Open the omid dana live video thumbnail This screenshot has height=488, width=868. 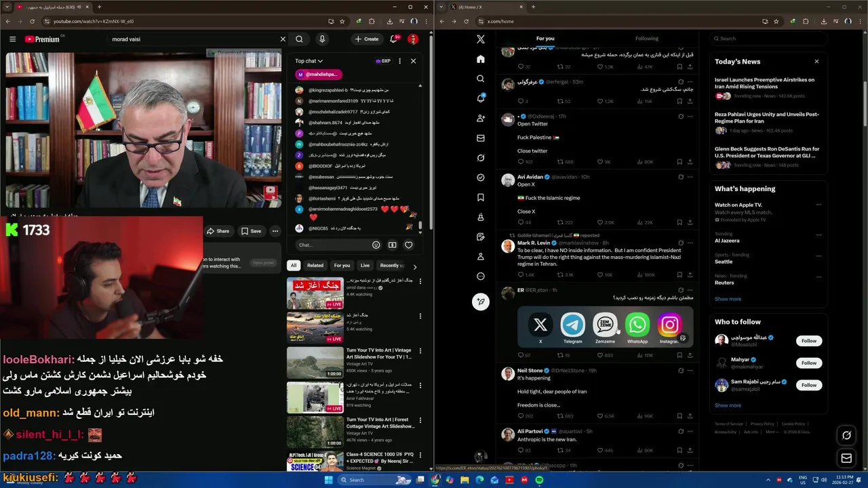click(315, 293)
